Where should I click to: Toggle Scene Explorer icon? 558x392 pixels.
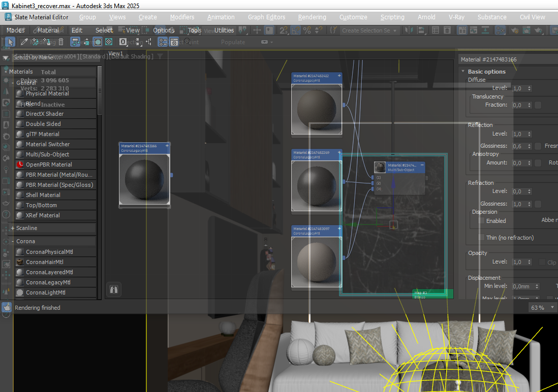(435, 30)
